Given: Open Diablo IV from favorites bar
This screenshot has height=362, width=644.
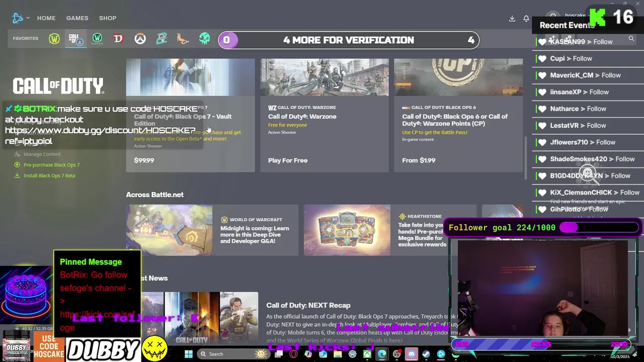Looking at the screenshot, I should (118, 39).
